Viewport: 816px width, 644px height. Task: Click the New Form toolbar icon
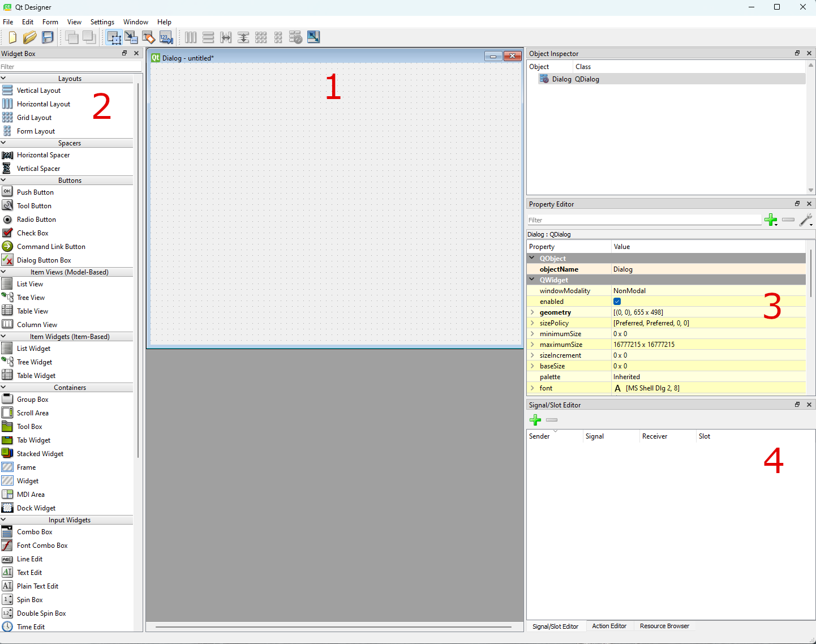[12, 37]
